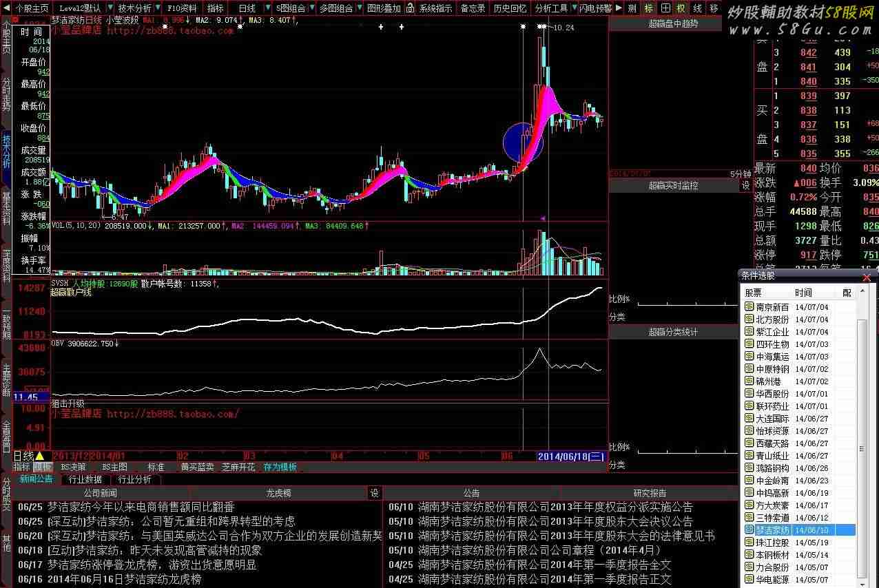Select 珠江控股 in the 条件选股 list
Screen dimensions: 879x588
point(772,543)
